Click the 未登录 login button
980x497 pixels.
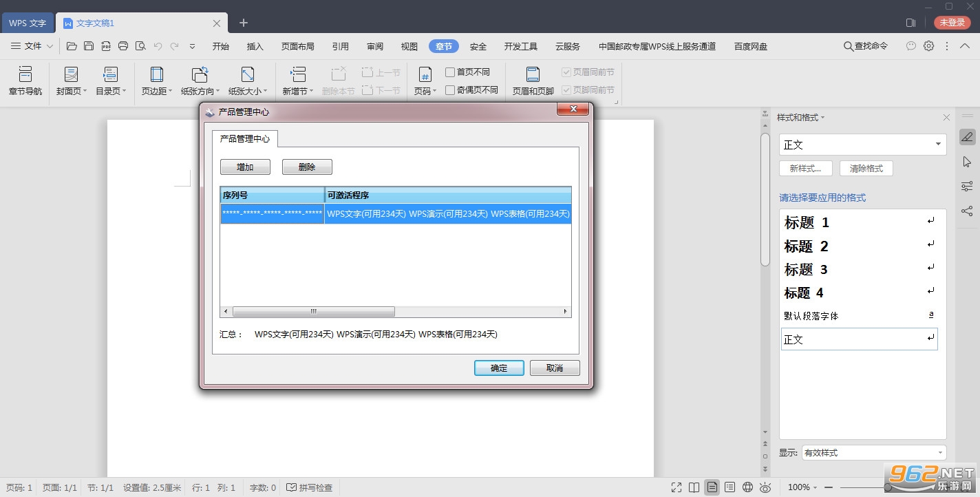pos(952,23)
